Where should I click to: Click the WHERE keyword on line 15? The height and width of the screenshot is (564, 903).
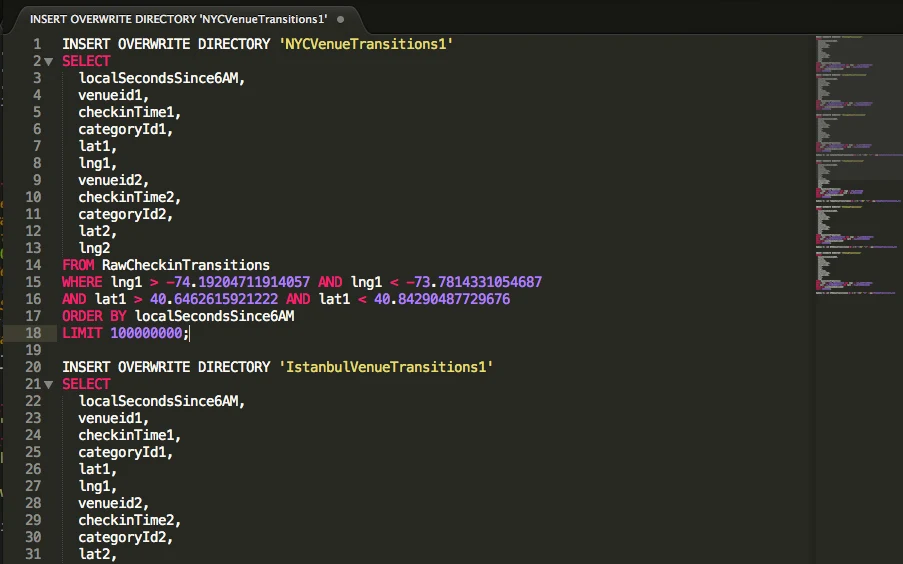(82, 282)
